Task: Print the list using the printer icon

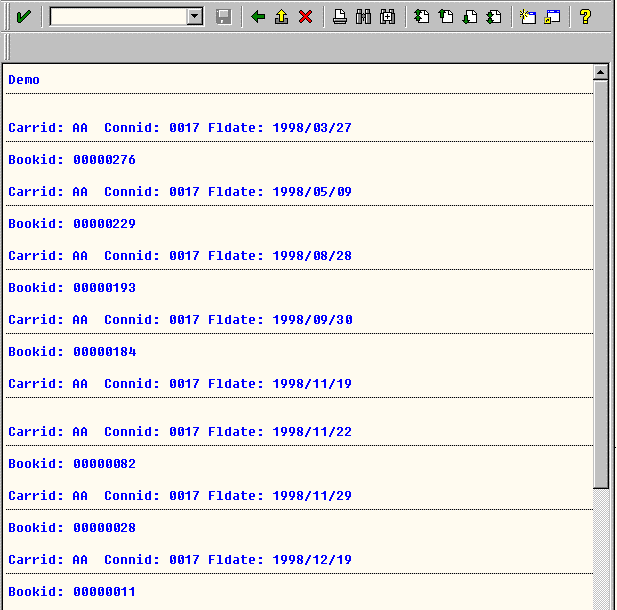Action: coord(340,17)
